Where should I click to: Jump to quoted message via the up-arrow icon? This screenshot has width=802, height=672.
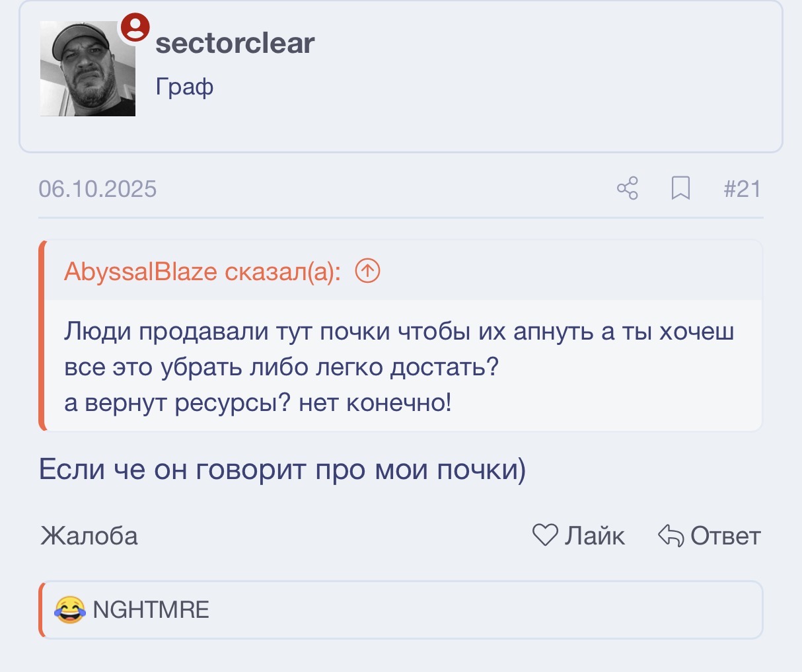368,270
